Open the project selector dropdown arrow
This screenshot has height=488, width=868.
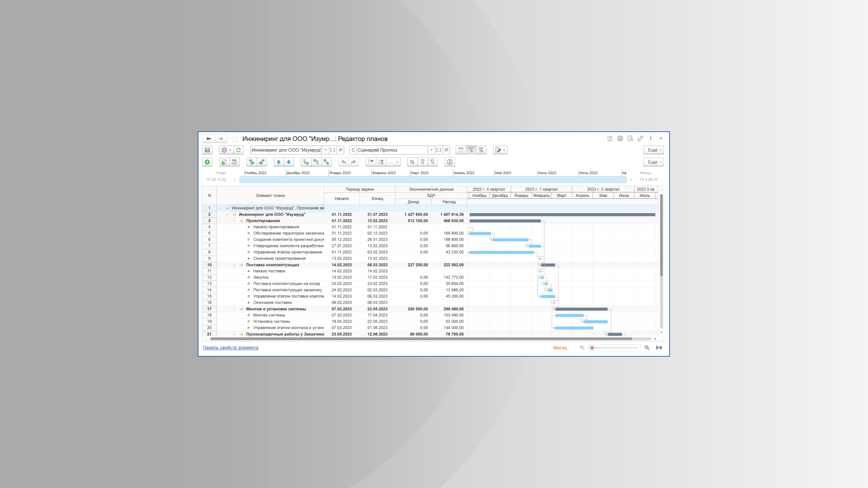coord(325,150)
